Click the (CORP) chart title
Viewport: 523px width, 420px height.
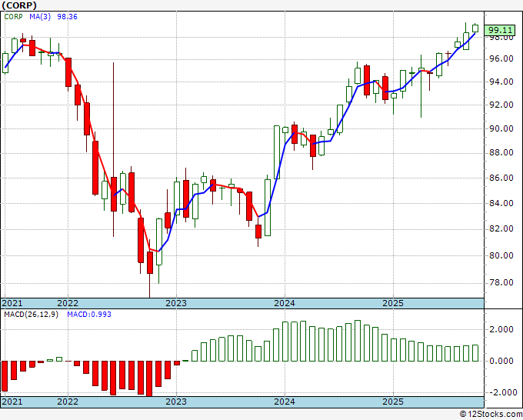19,5
